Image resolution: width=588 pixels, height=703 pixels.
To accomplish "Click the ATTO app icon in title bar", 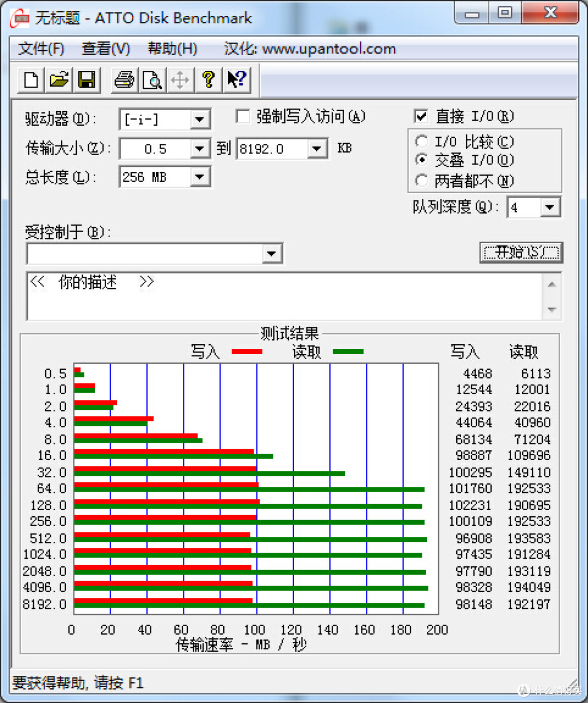I will (x=21, y=18).
